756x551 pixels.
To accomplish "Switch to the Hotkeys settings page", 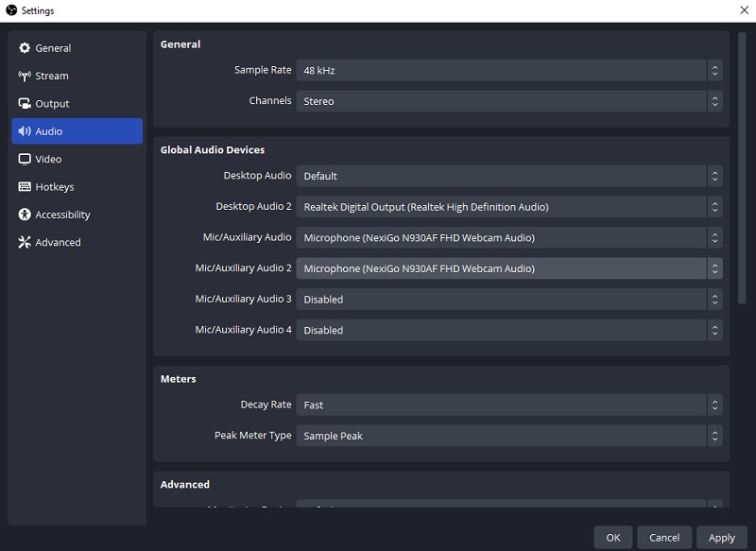I will tap(56, 186).
